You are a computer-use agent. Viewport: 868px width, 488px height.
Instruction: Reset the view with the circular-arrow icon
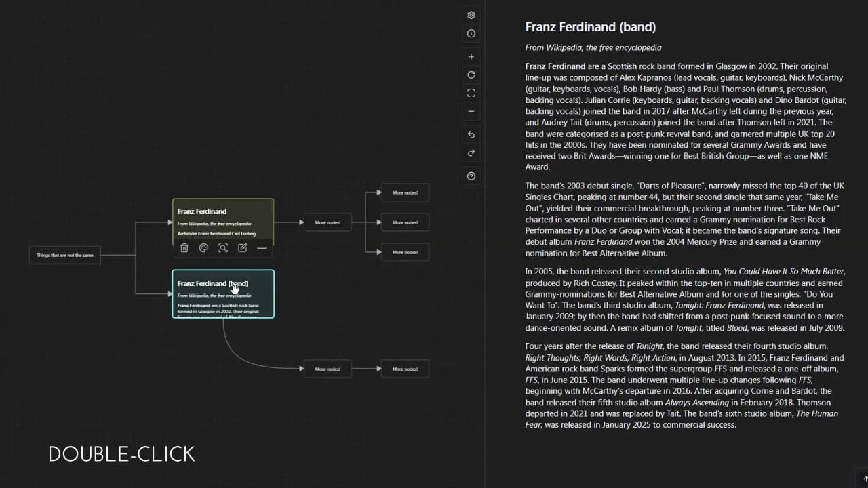(x=471, y=75)
